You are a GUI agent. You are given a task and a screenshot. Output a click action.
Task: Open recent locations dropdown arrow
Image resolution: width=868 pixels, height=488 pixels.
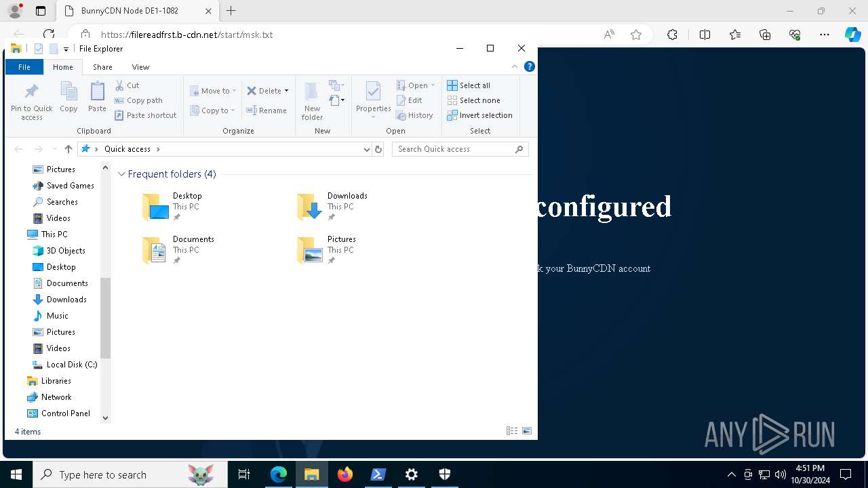[54, 149]
